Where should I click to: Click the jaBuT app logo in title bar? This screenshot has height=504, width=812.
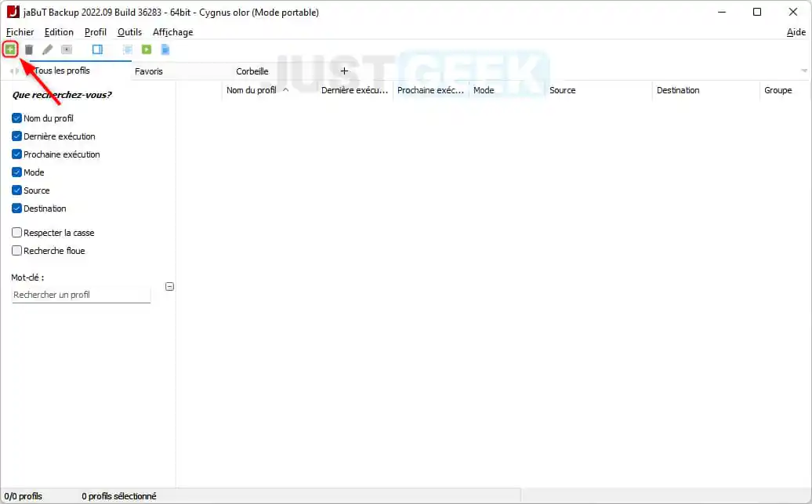[x=13, y=12]
